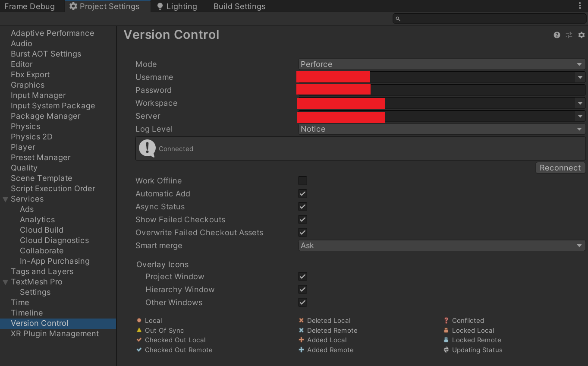
Task: Enable the Work Offline checkbox
Action: (303, 180)
